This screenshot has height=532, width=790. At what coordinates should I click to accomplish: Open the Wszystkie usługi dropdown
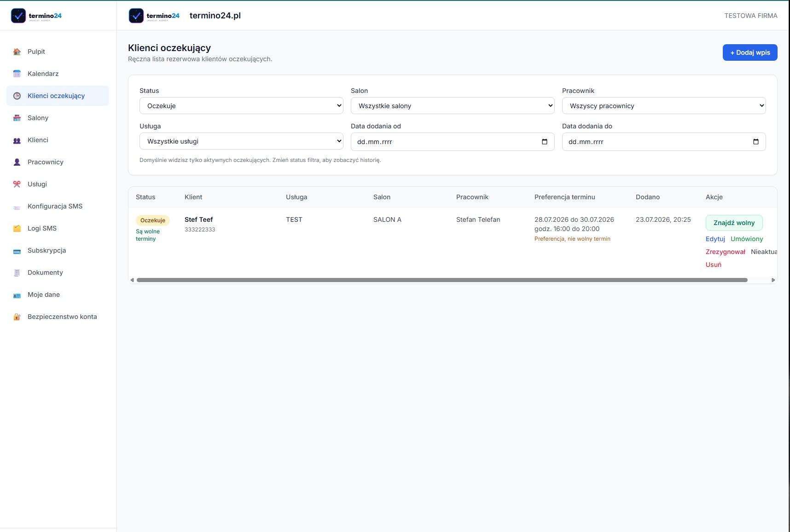click(x=241, y=141)
